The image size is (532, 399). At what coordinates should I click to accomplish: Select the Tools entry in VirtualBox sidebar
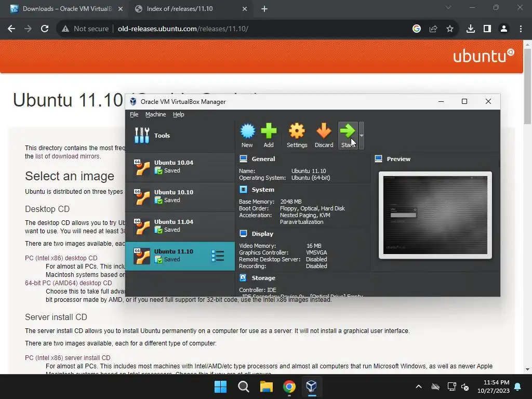click(x=180, y=136)
